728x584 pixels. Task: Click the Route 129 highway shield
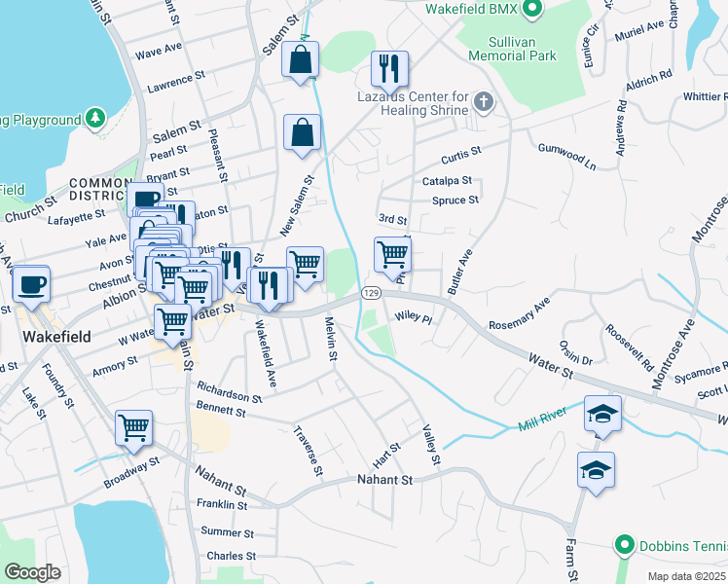point(370,292)
